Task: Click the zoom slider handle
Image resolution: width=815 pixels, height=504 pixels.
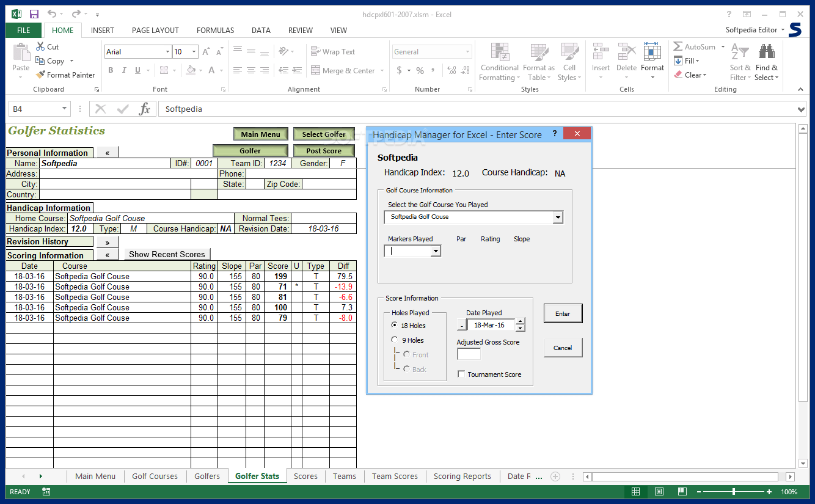Action: [x=734, y=492]
